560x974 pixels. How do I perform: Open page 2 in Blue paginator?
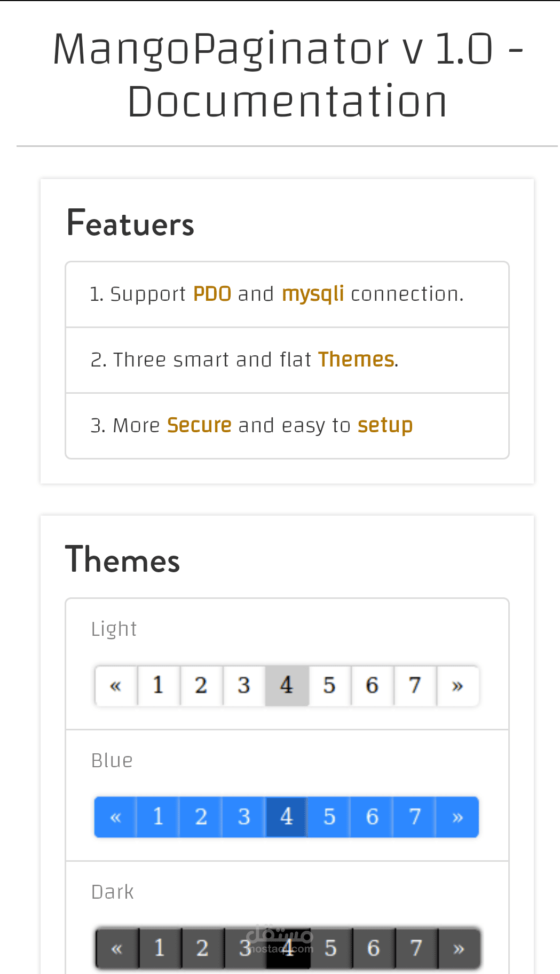(x=201, y=817)
